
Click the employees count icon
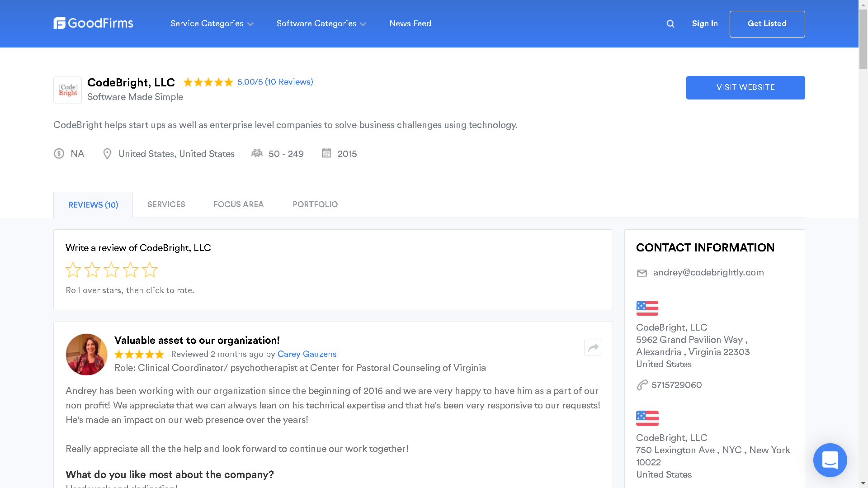click(x=257, y=153)
